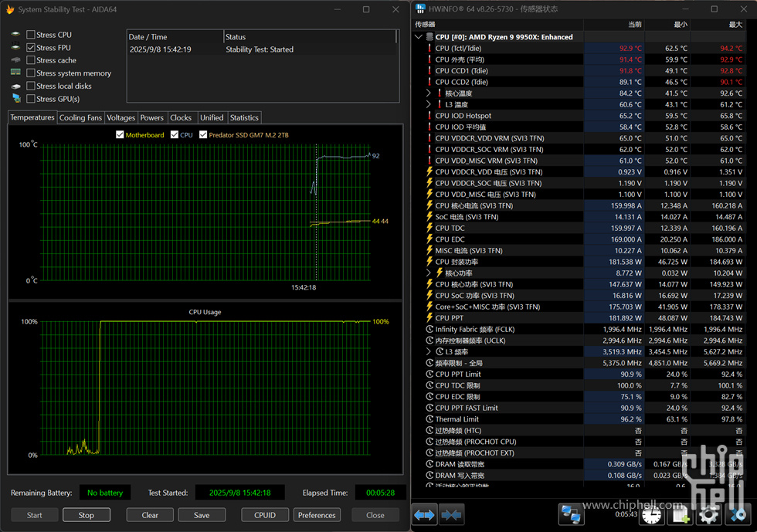The height and width of the screenshot is (532, 757).
Task: Click the thermometer icon on CPU VDDCR_VDD VRM row
Action: pos(429,138)
